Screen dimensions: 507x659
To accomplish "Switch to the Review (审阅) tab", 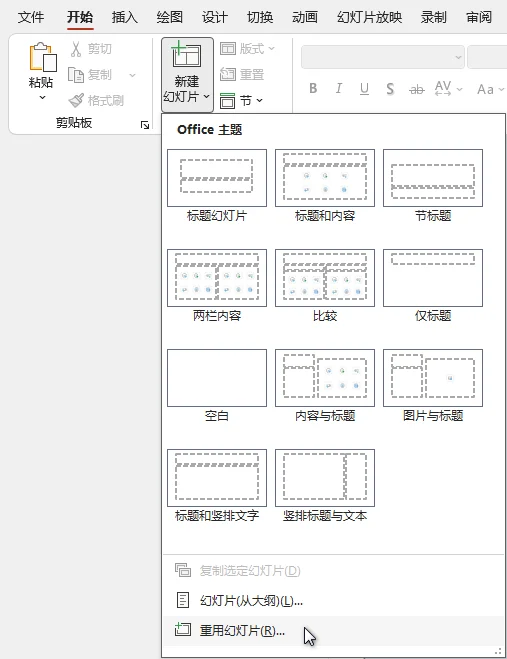I will pos(479,17).
